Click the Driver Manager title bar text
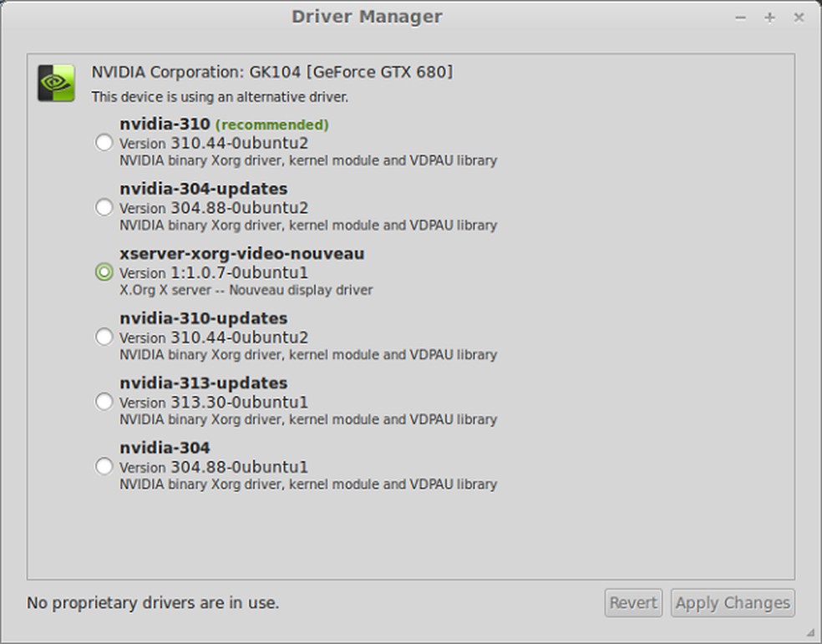This screenshot has width=822, height=644. [367, 17]
